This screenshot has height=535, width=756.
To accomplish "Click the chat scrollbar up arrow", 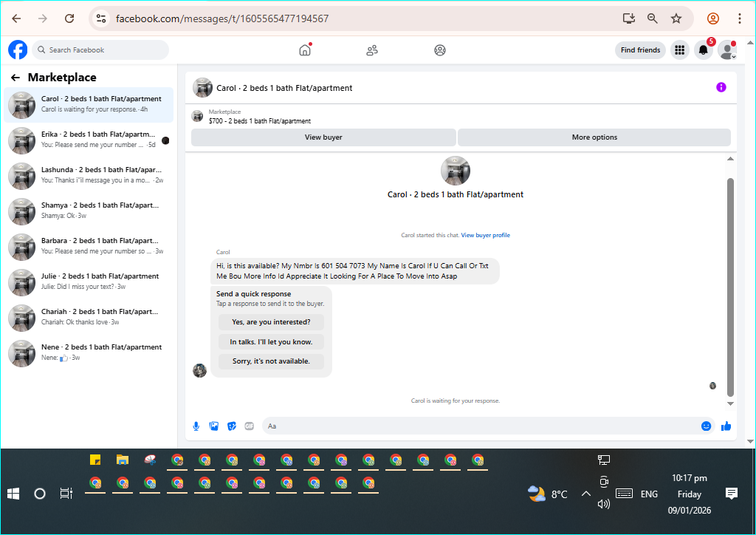I will click(x=730, y=159).
